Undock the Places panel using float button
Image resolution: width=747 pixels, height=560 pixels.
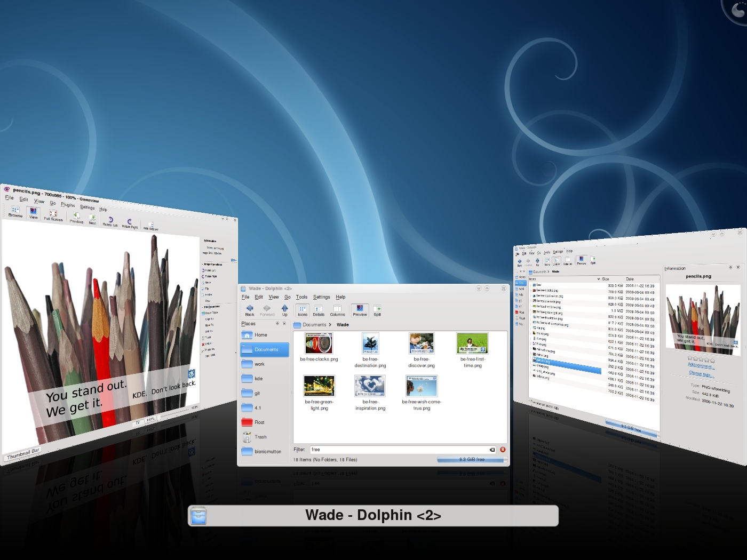pyautogui.click(x=277, y=324)
